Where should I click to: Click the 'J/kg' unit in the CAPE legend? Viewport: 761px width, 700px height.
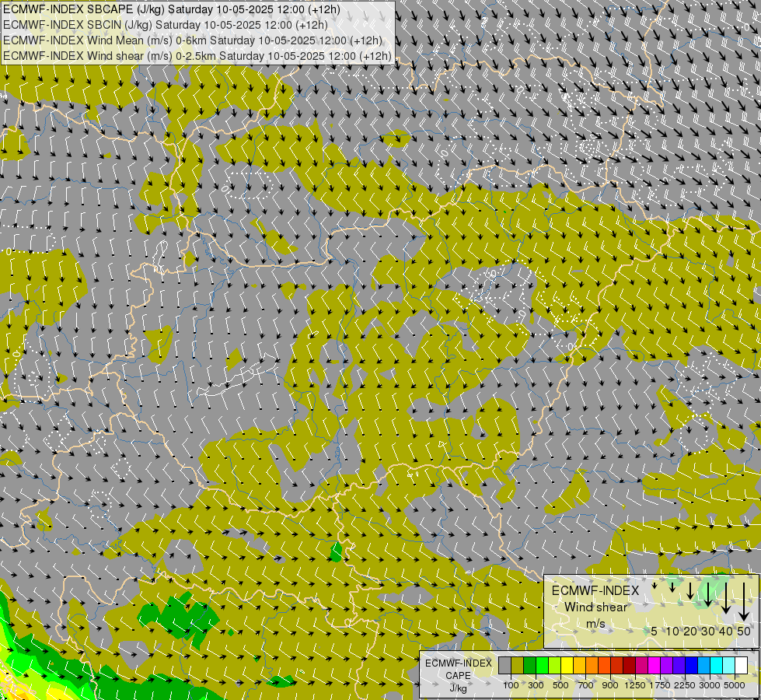click(x=458, y=688)
